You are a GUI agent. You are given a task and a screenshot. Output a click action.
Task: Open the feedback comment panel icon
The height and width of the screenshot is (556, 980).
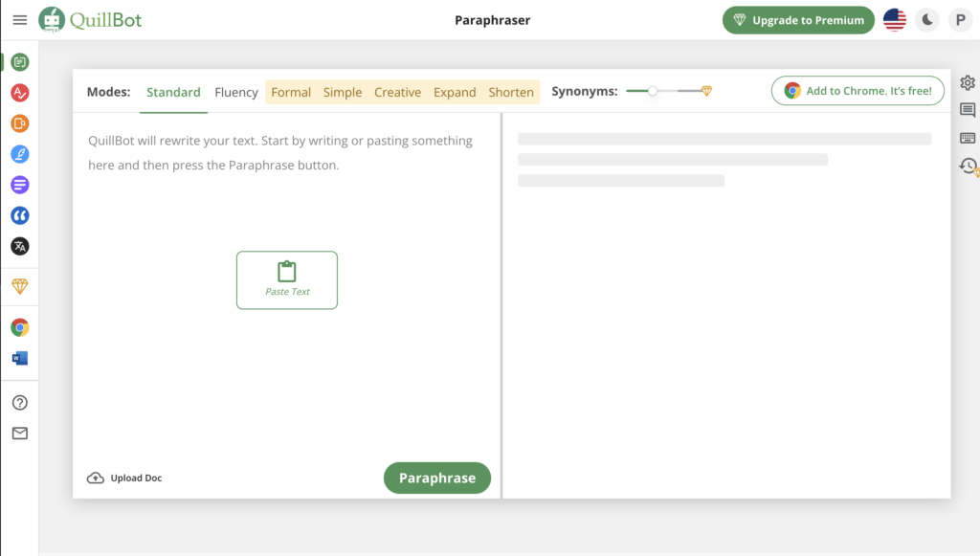[968, 110]
